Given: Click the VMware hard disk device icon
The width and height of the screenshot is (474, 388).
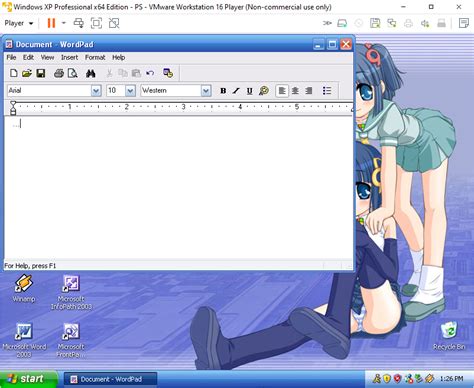Looking at the screenshot, I should 342,23.
